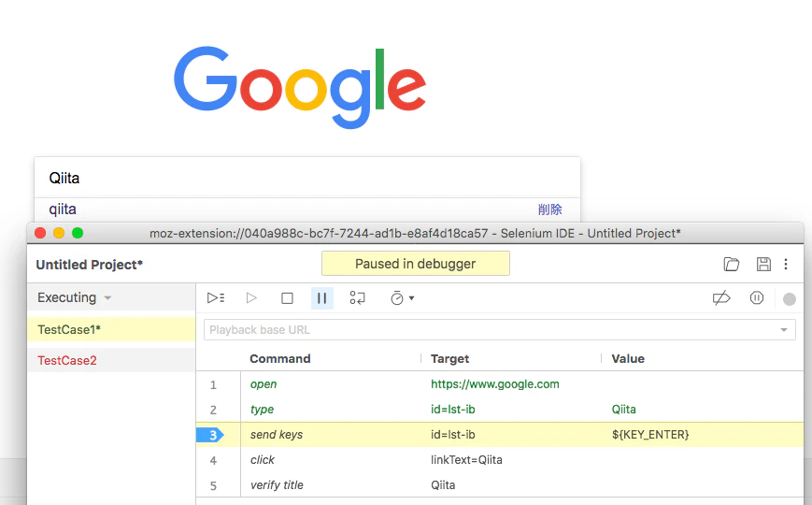The width and height of the screenshot is (812, 505).
Task: Close the Selenium IDE window red button
Action: (40, 233)
